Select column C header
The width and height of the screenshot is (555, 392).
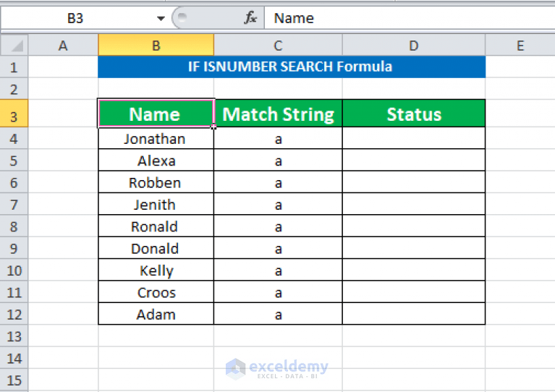point(278,46)
